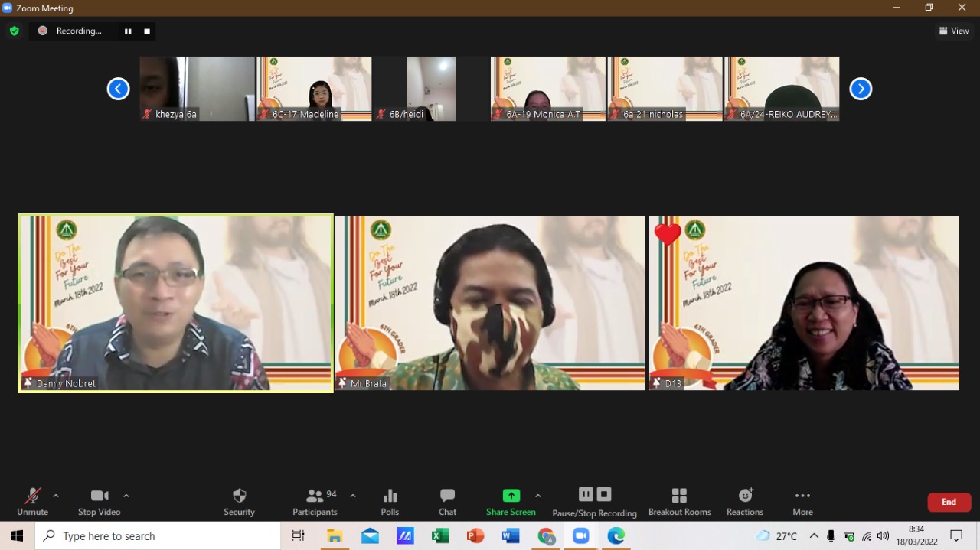Image resolution: width=980 pixels, height=550 pixels.
Task: Click the Windows taskbar search box
Action: coord(158,536)
